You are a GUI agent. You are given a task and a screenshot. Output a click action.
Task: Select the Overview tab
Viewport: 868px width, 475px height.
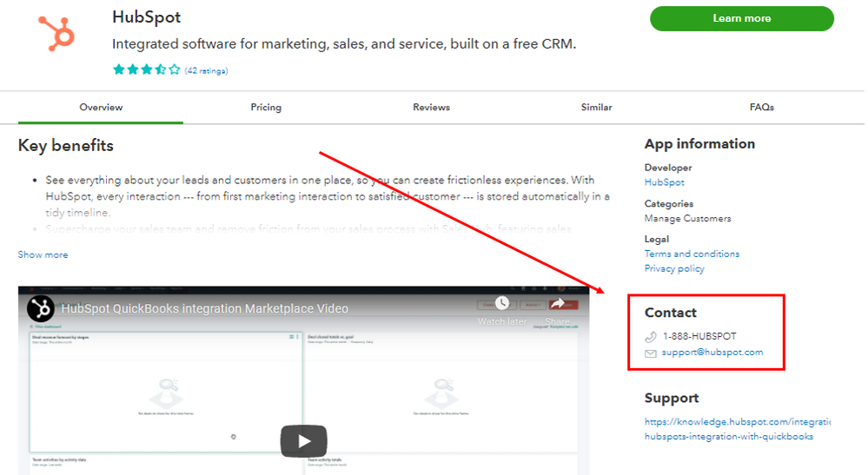tap(101, 108)
